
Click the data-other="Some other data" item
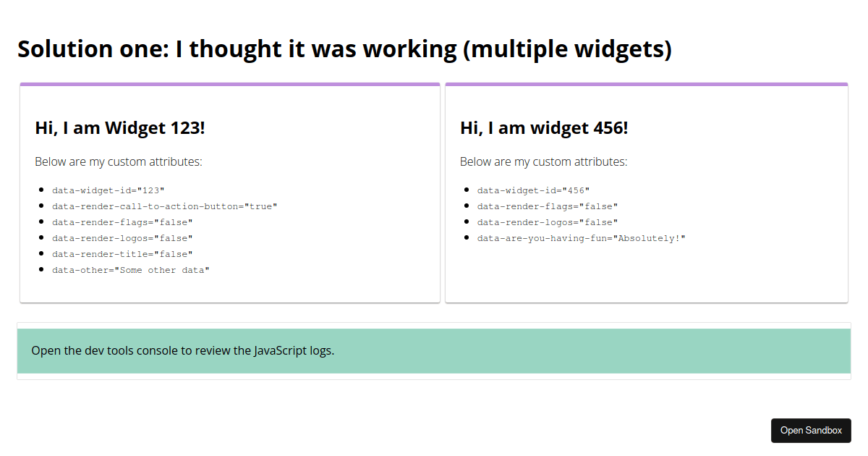click(x=131, y=270)
